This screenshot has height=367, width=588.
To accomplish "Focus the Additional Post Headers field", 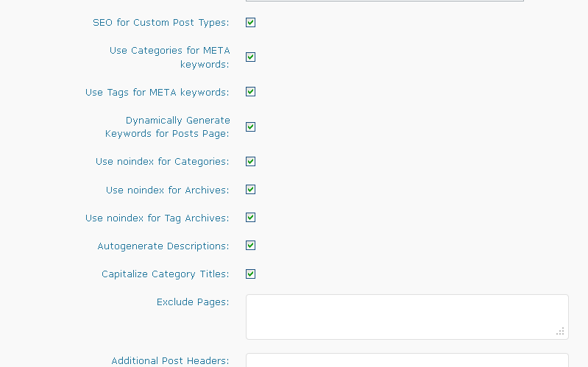I will 407,360.
